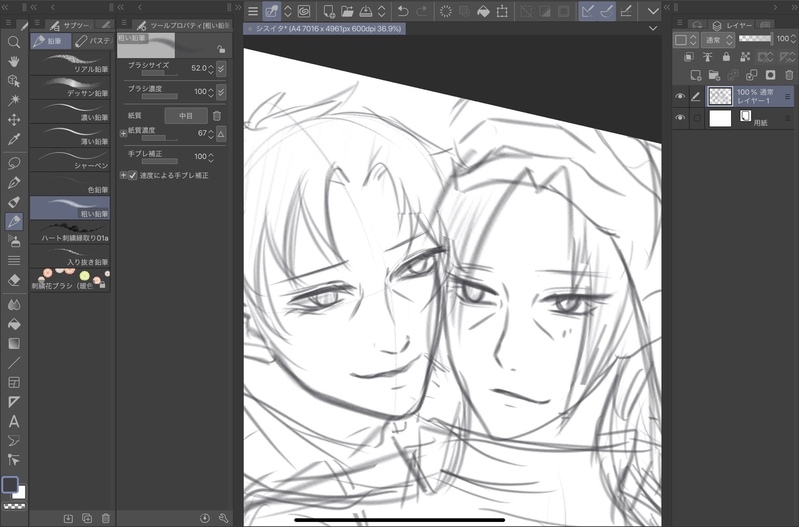Toggle Lock transparent pixels icon
This screenshot has width=799, height=527.
[x=745, y=57]
